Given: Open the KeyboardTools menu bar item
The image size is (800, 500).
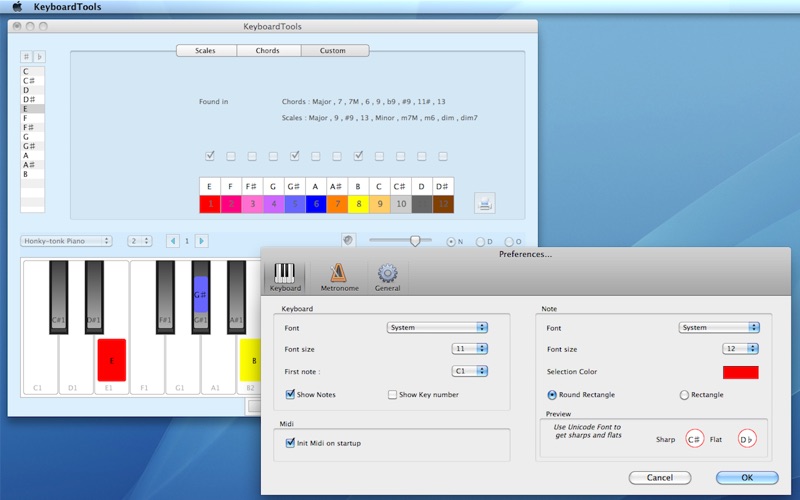Looking at the screenshot, I should [x=67, y=7].
